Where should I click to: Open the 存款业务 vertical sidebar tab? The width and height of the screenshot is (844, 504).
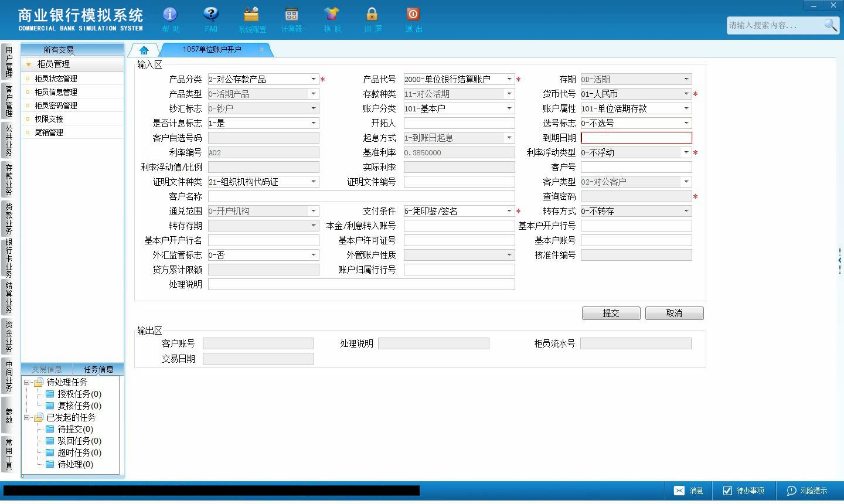9,179
